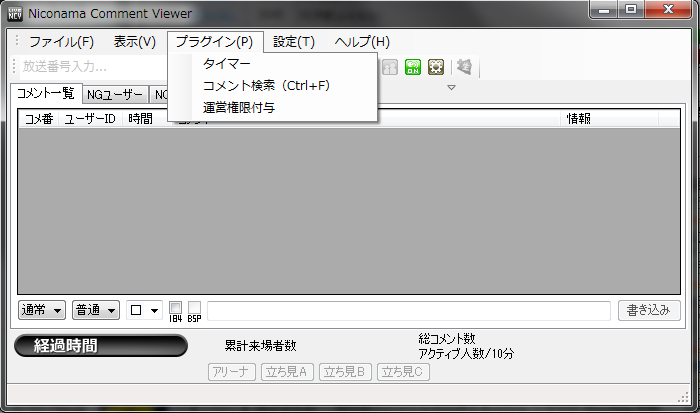Viewport: 700px width, 413px height.
Task: Open the comment color square dropdown
Action: coord(144,310)
